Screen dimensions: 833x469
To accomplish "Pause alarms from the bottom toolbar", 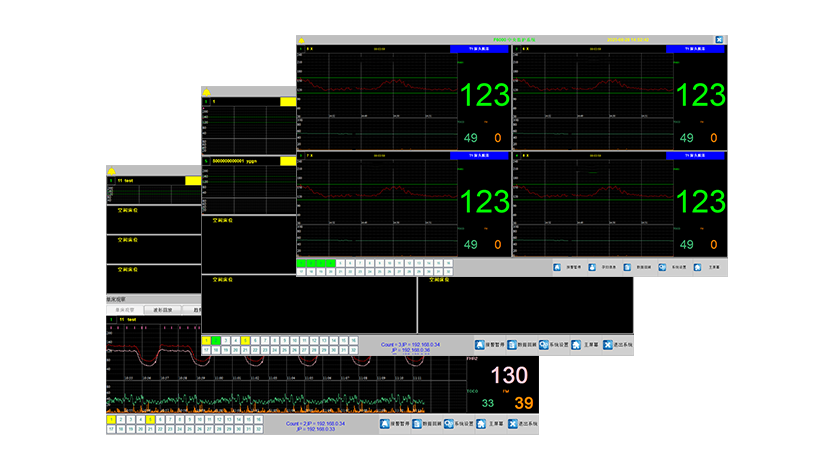I will click(384, 424).
